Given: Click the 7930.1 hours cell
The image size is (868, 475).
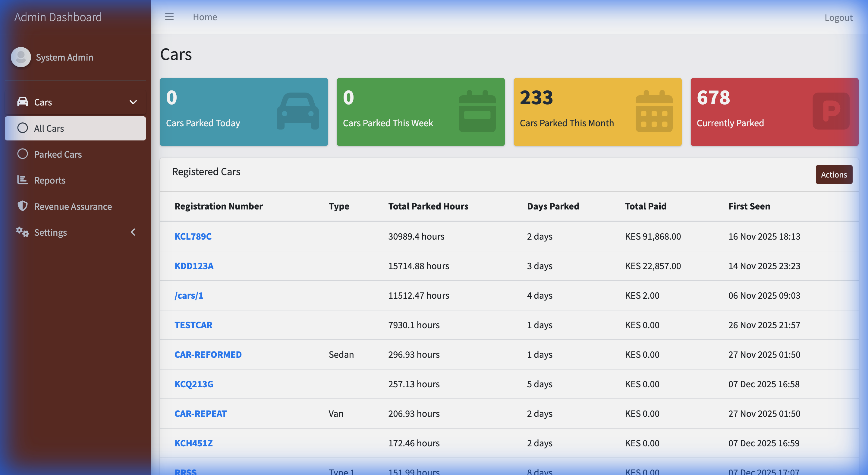Looking at the screenshot, I should coord(414,325).
